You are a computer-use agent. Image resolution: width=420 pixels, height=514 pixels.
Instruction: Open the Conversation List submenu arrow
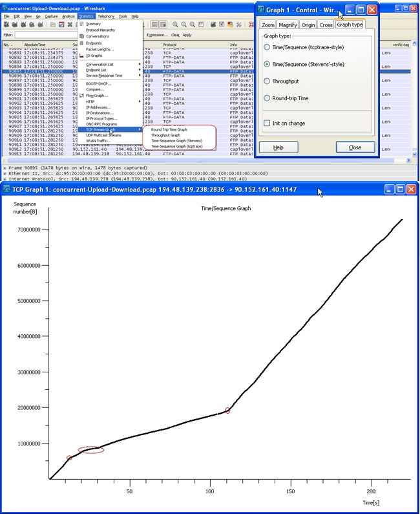pyautogui.click(x=140, y=64)
